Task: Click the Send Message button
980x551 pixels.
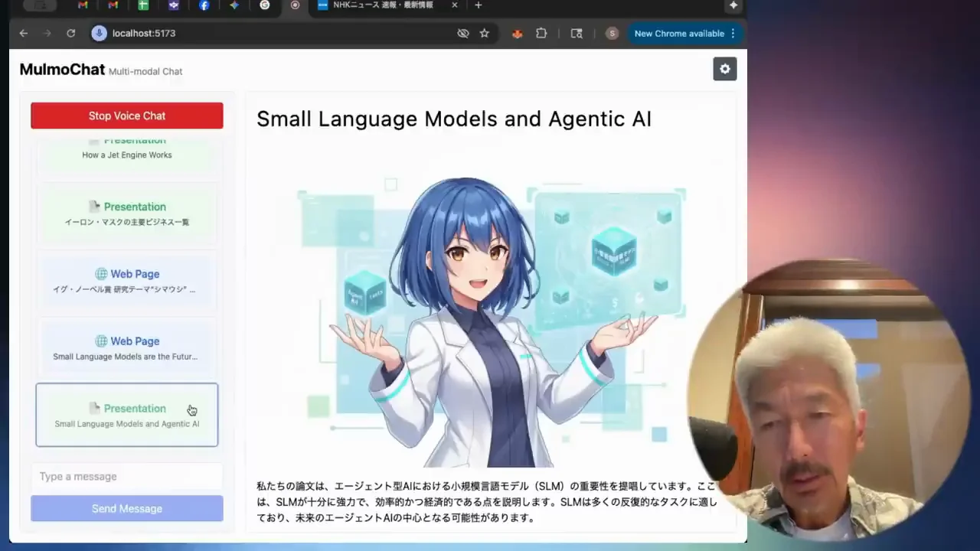Action: pyautogui.click(x=127, y=508)
